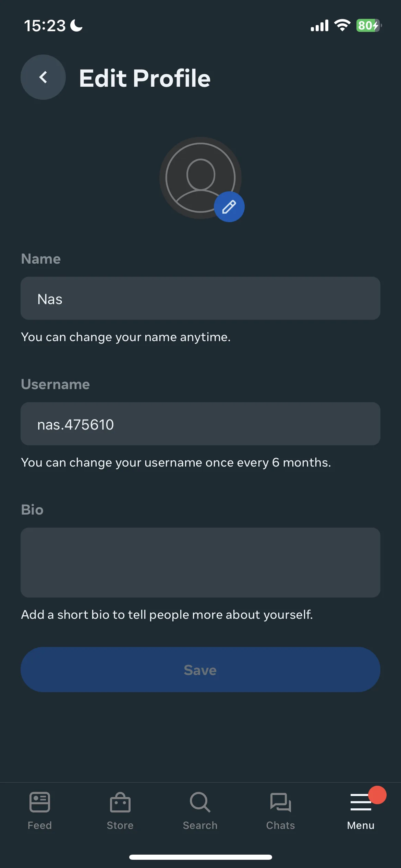401x868 pixels.
Task: Tap the Wi-Fi status icon
Action: [342, 25]
